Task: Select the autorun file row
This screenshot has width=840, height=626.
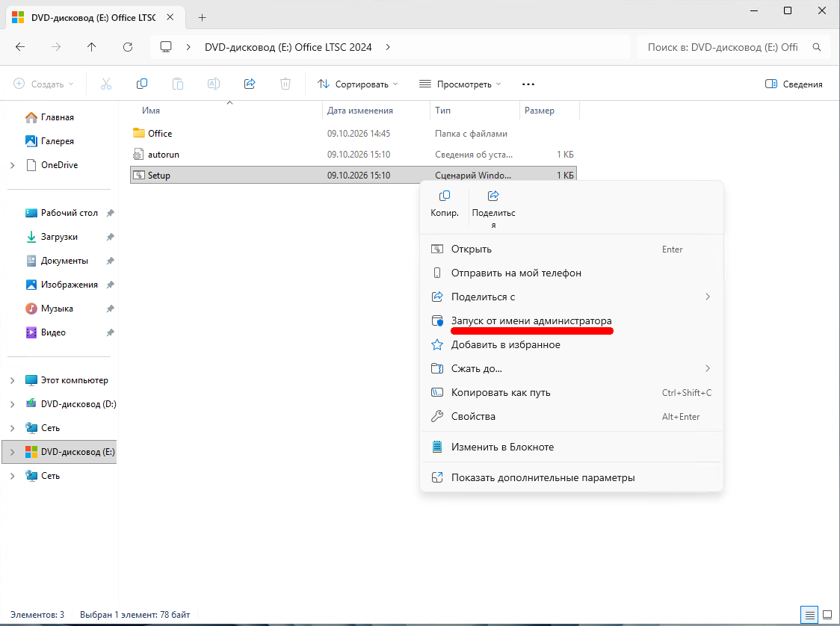Action: (x=353, y=155)
